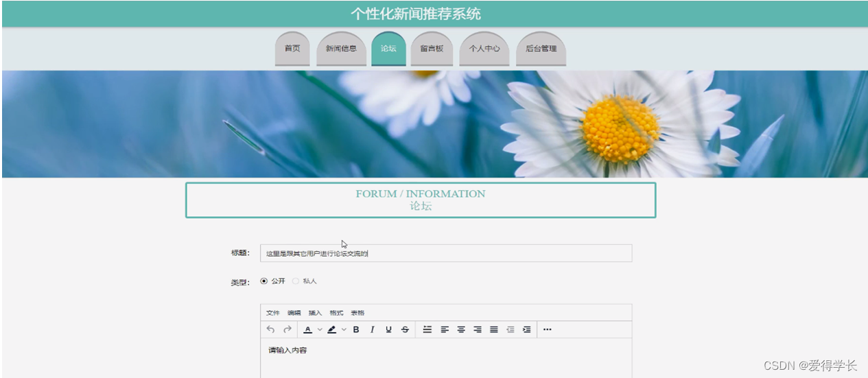Open the 格式 editor menu
This screenshot has width=868, height=378.
click(x=336, y=313)
